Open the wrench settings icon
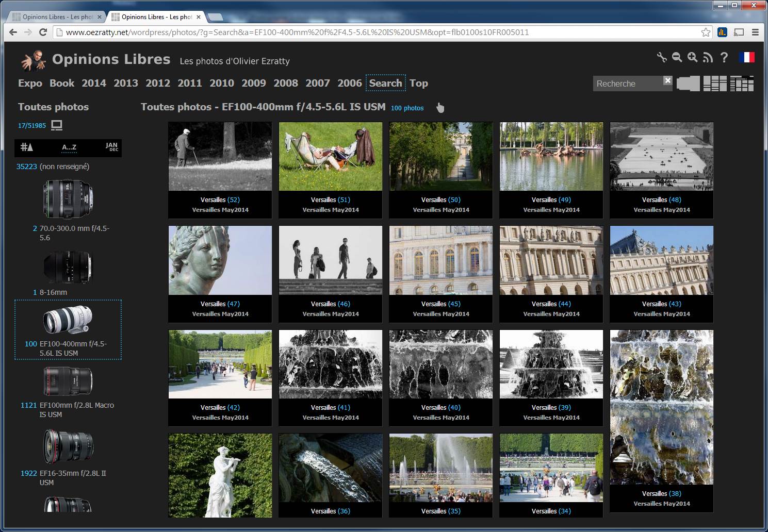The height and width of the screenshot is (532, 768). [x=662, y=57]
